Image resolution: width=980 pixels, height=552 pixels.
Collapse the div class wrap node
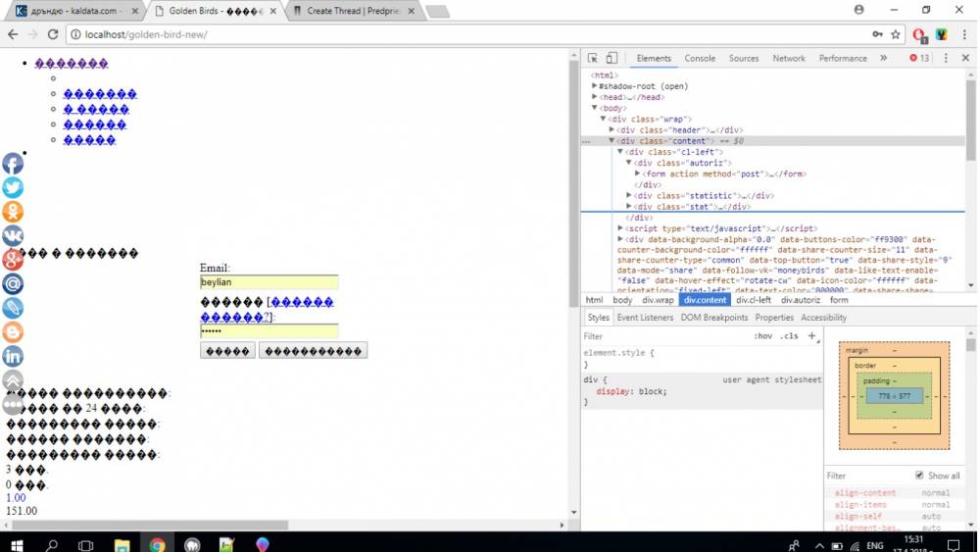[x=603, y=119]
